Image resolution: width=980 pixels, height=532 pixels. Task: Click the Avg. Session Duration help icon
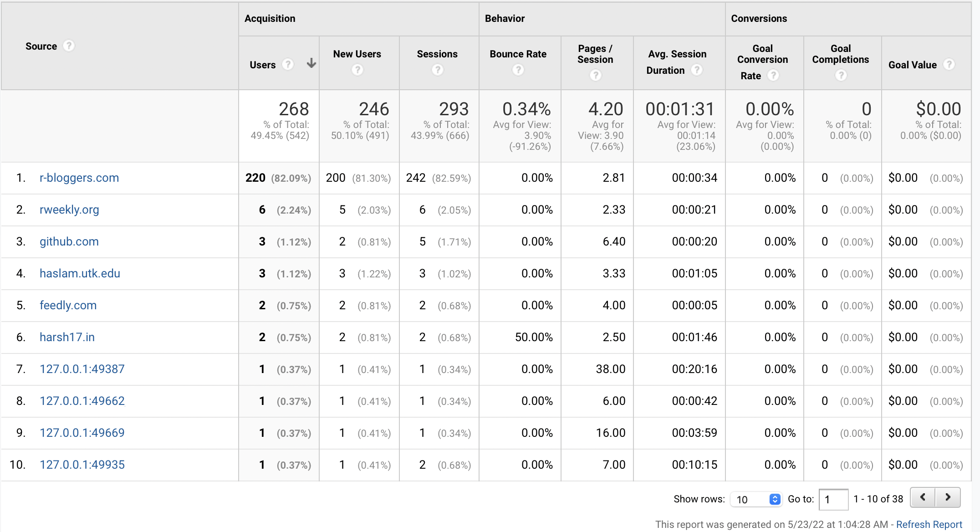pyautogui.click(x=697, y=70)
